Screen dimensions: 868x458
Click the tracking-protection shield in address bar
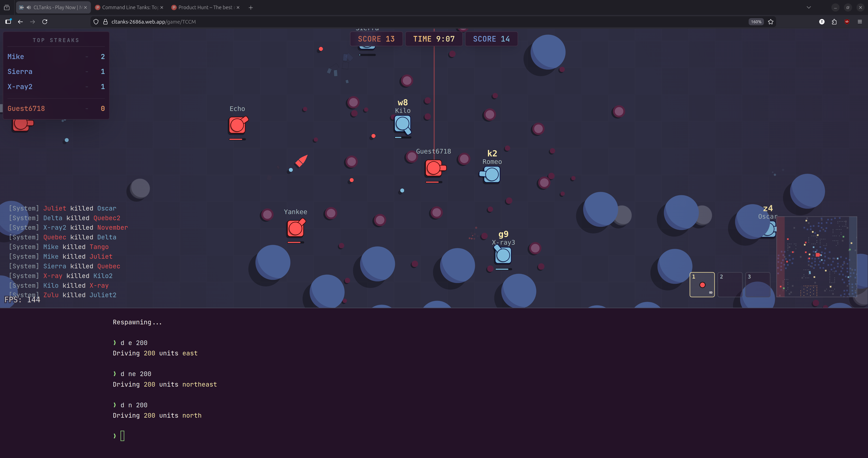pos(96,22)
